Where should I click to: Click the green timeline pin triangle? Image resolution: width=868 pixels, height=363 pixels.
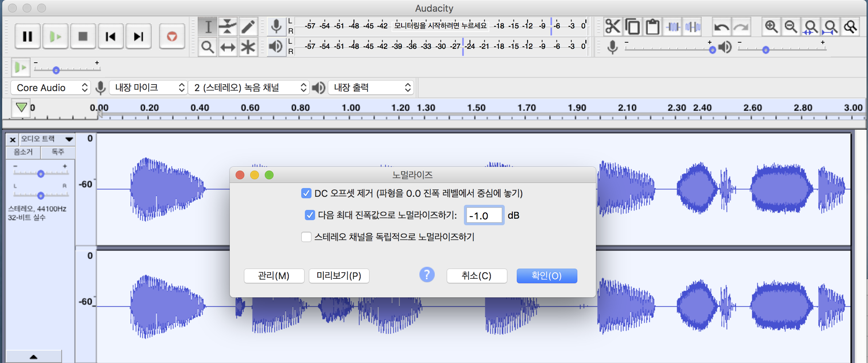click(x=21, y=108)
